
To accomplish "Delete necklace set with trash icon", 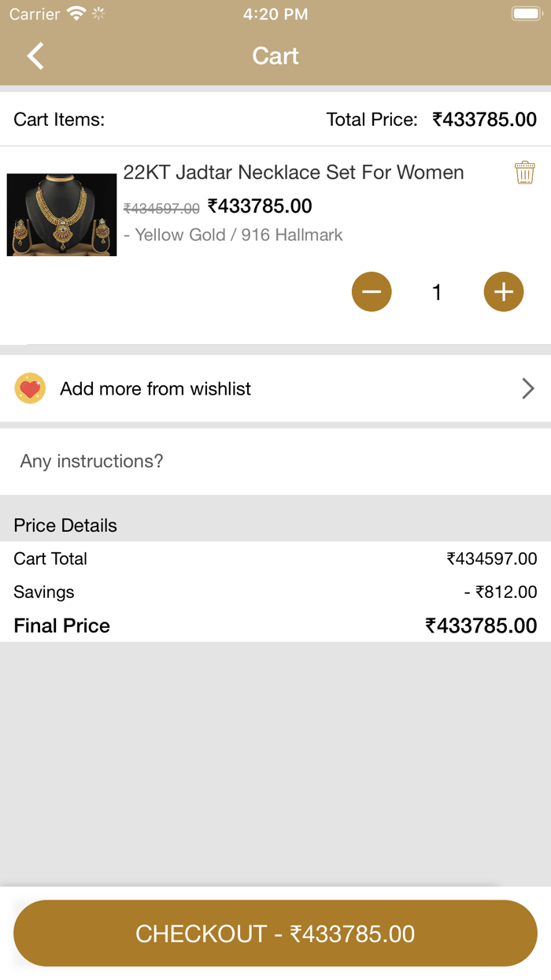I will click(524, 173).
